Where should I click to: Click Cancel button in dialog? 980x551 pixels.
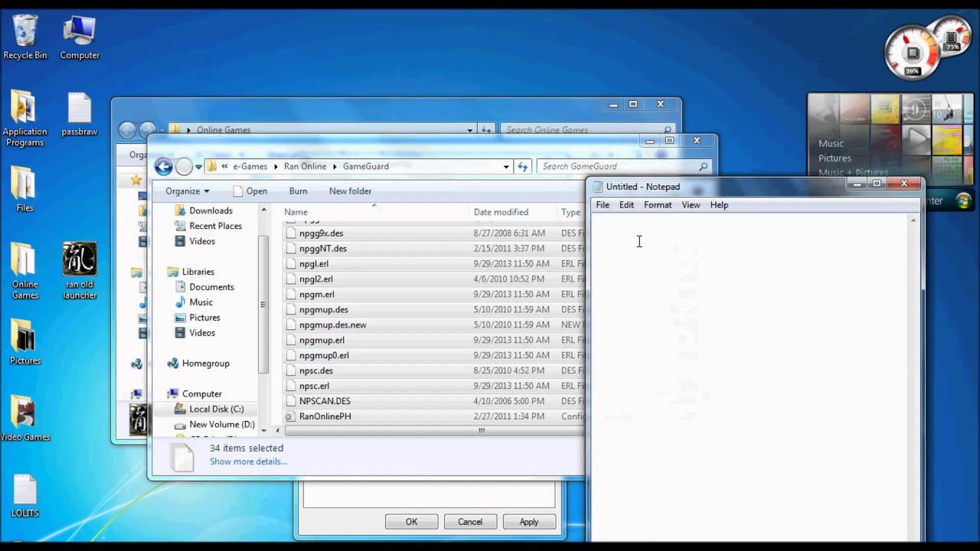tap(470, 522)
